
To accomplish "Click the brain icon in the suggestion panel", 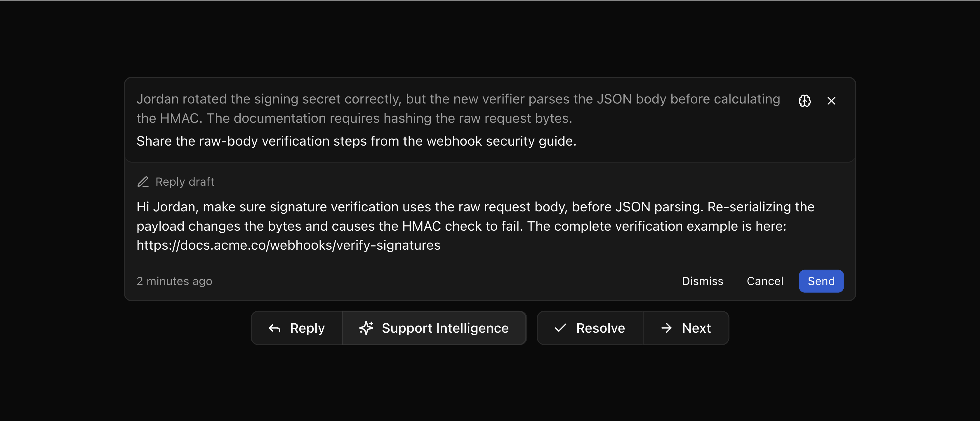I will (804, 101).
